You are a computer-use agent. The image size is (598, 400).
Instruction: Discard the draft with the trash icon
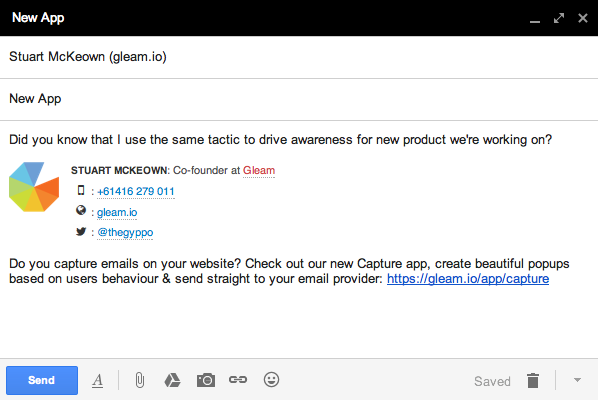click(533, 381)
